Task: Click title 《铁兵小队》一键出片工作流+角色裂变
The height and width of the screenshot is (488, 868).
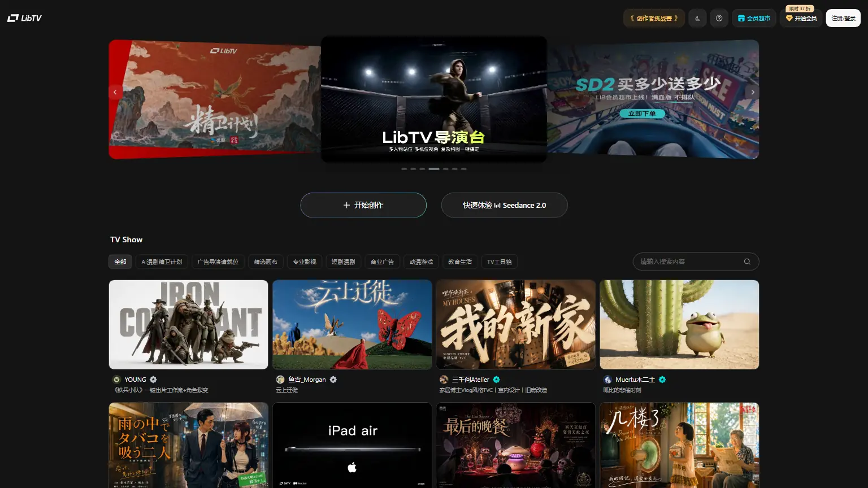Action: 161,390
